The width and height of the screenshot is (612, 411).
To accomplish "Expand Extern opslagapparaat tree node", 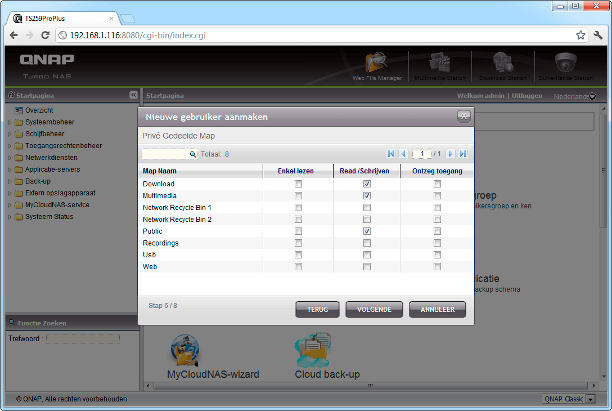I will click(x=10, y=193).
